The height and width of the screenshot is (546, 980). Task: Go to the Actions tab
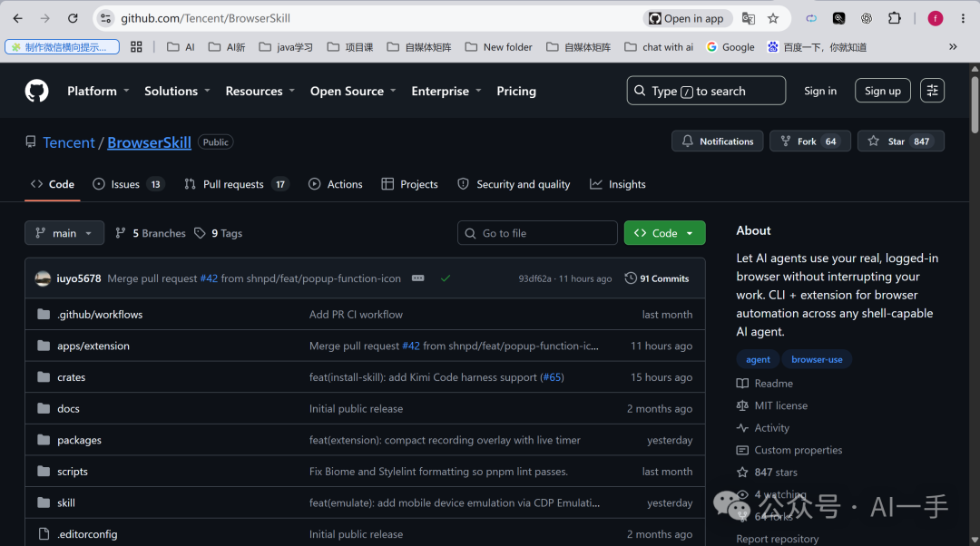[336, 184]
